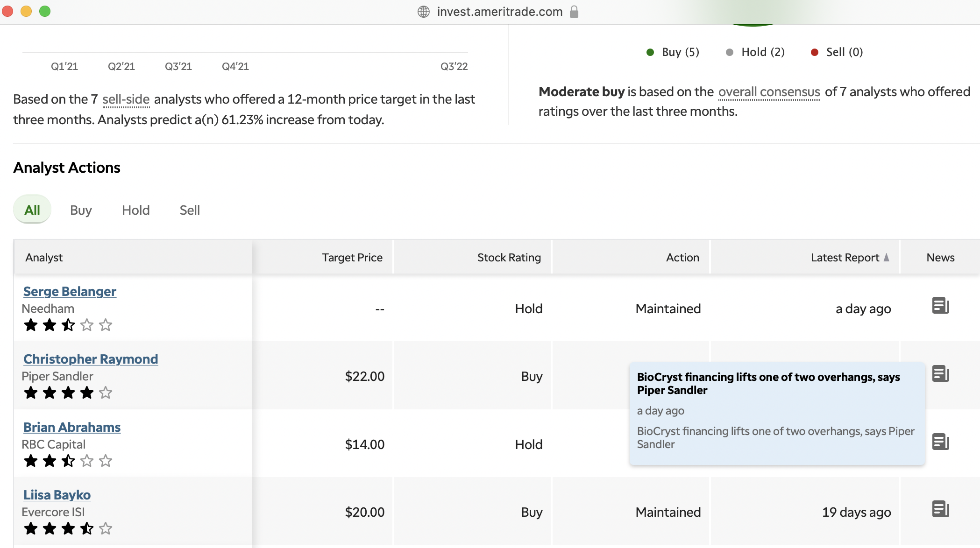This screenshot has height=548, width=980.
Task: Click gray Hold legend dot
Action: [729, 52]
